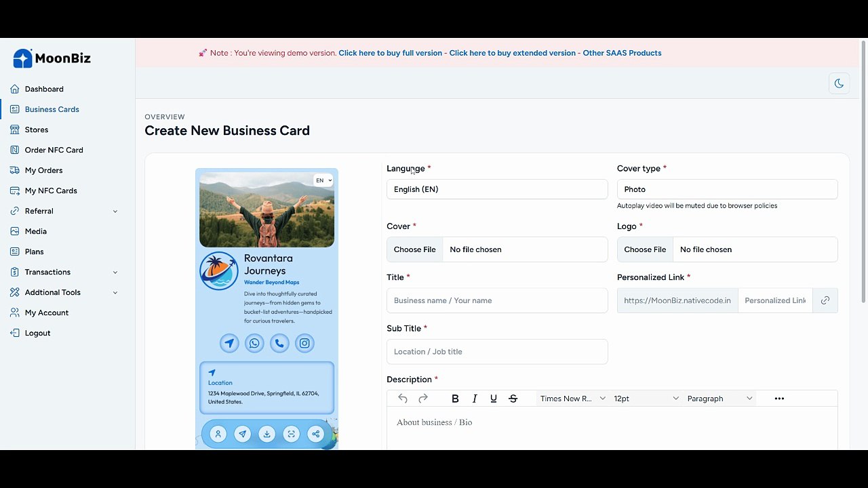Click the preview WhatsApp icon

point(254,343)
